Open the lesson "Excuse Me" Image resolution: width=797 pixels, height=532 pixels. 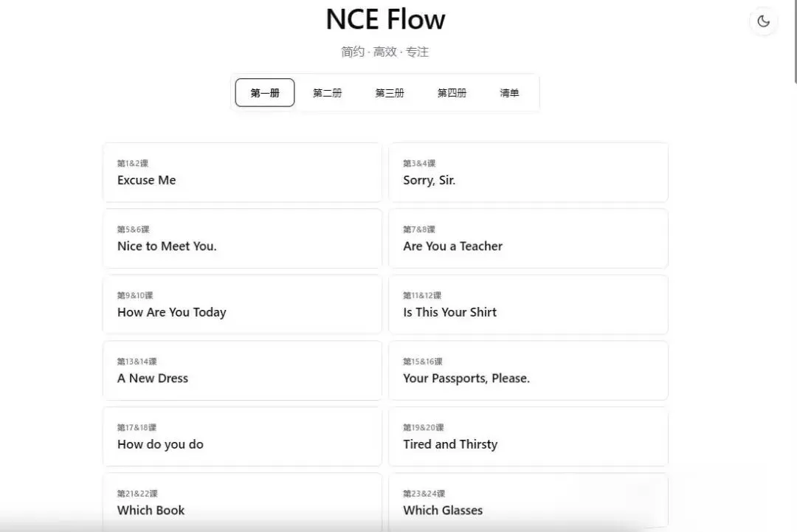[242, 173]
